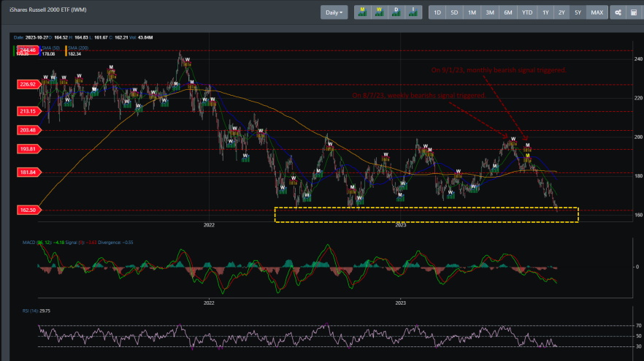The width and height of the screenshot is (644, 361).
Task: Select the 1D time range
Action: [x=437, y=12]
